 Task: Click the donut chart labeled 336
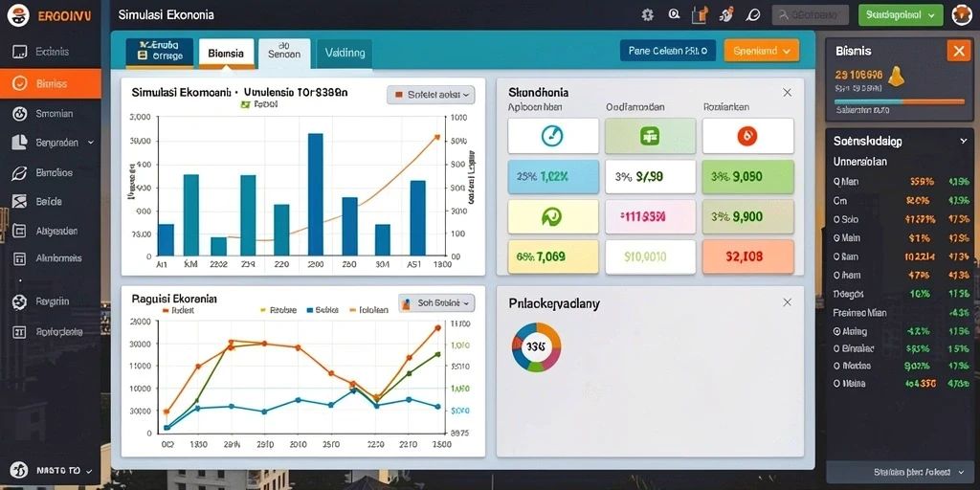pyautogui.click(x=536, y=346)
